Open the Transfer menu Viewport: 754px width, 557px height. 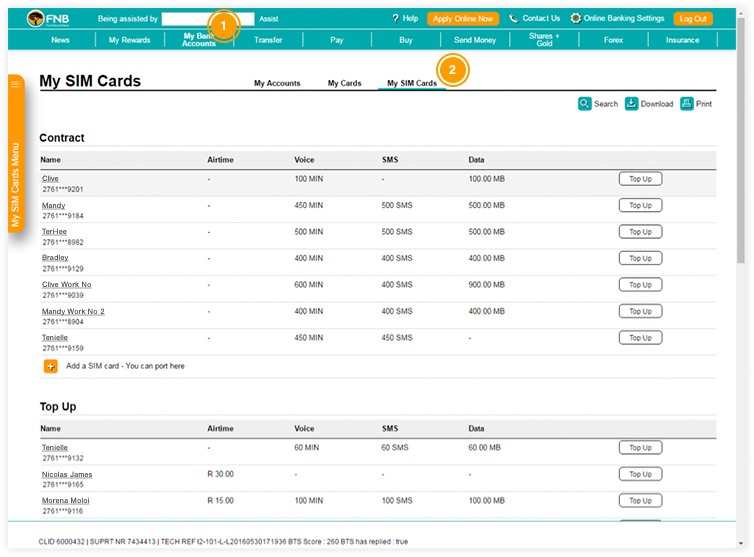(268, 40)
